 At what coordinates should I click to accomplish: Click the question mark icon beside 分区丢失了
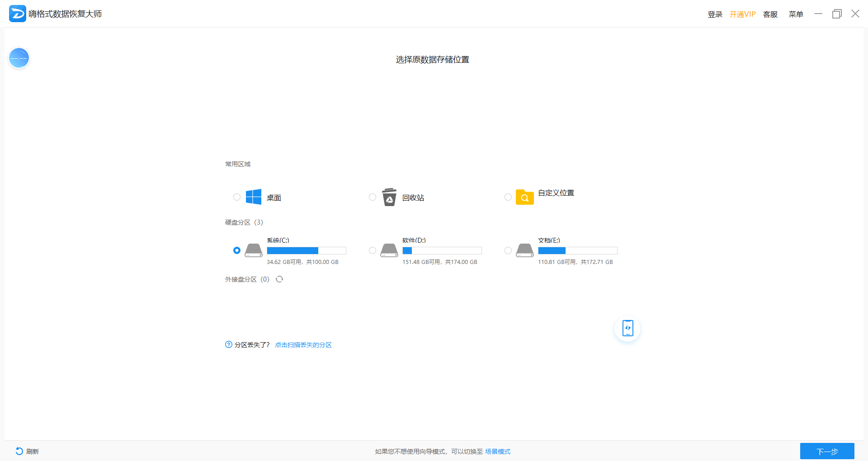[x=228, y=344]
